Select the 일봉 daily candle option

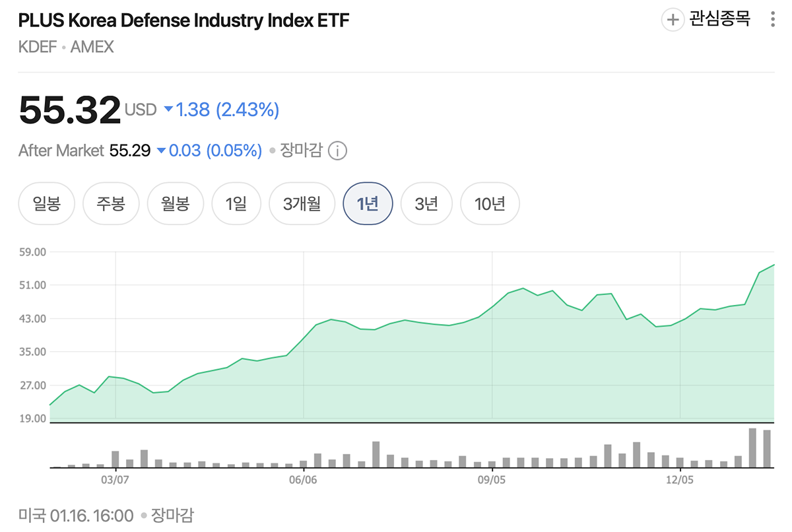pos(46,203)
